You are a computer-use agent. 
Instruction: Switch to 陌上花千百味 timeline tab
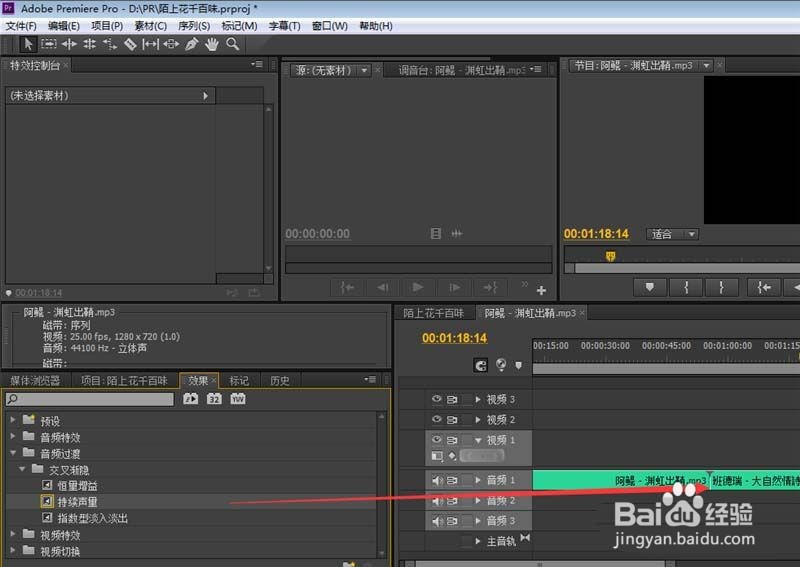click(x=434, y=313)
